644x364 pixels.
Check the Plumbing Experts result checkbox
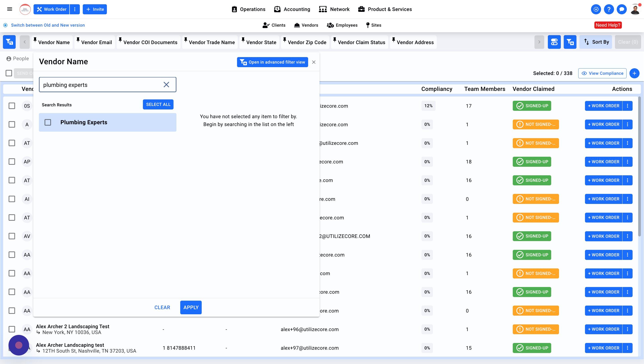48,122
